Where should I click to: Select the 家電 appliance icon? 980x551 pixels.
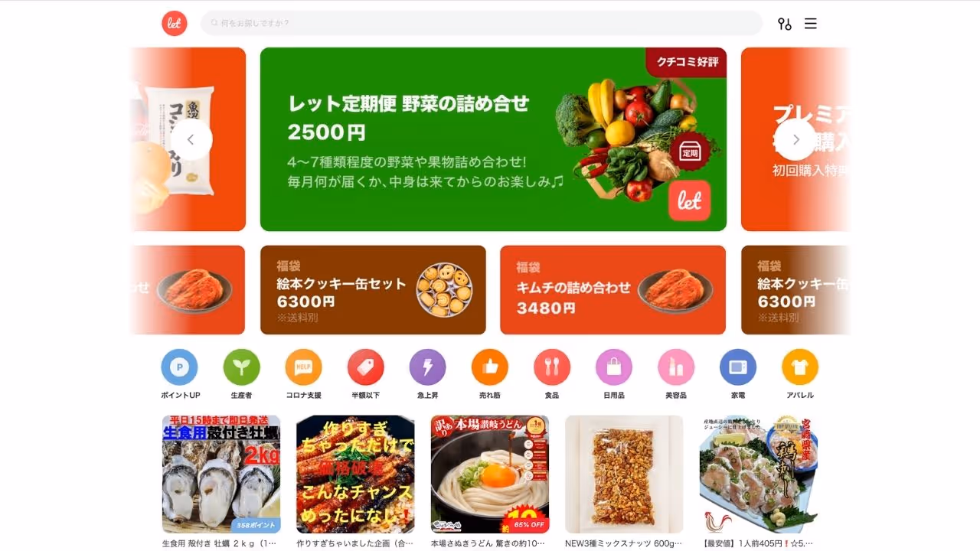(738, 367)
